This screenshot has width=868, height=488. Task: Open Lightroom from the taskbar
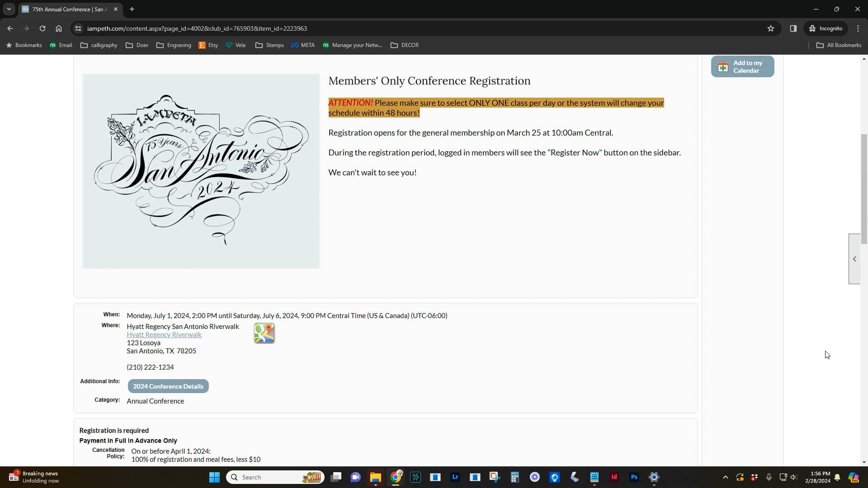pyautogui.click(x=455, y=477)
